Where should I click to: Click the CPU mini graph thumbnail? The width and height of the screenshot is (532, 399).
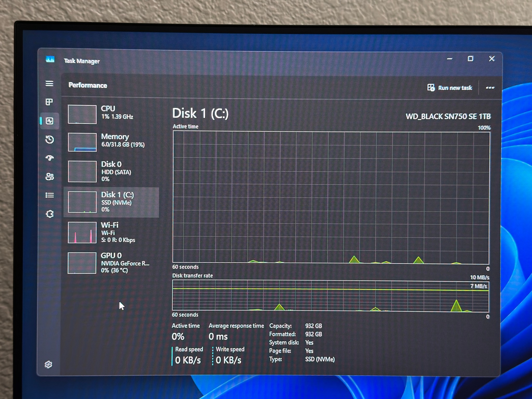[82, 114]
